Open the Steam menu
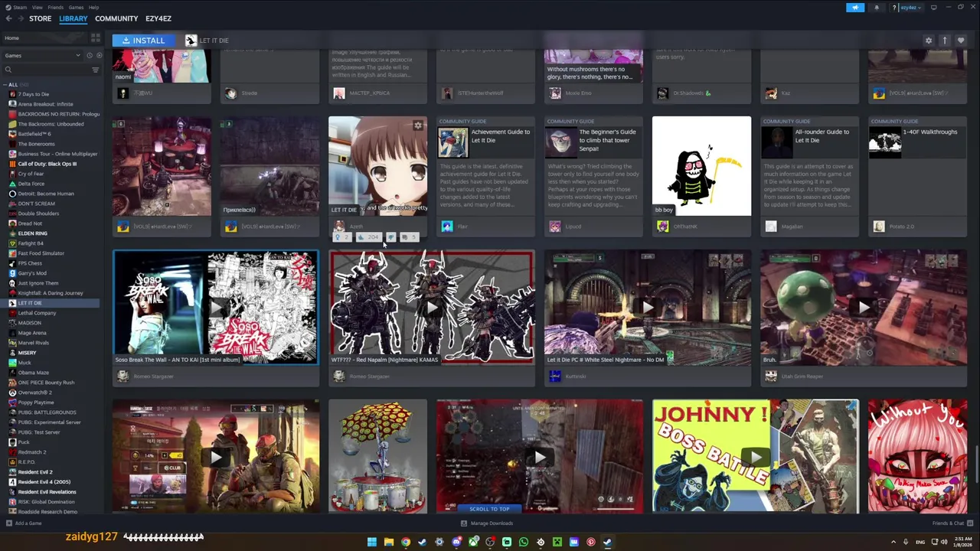Screen dimensions: 980x551 click(x=21, y=7)
